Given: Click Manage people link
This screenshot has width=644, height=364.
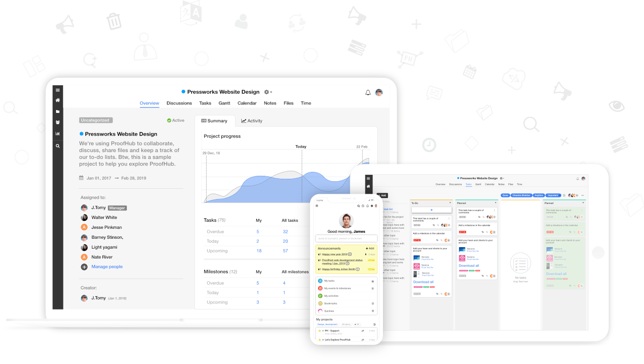Looking at the screenshot, I should [107, 267].
